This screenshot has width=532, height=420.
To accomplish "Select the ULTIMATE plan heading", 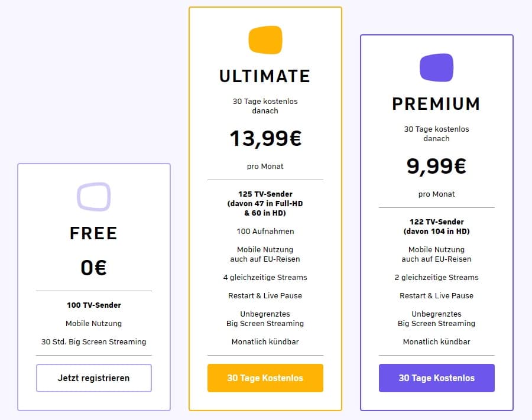I will click(265, 76).
